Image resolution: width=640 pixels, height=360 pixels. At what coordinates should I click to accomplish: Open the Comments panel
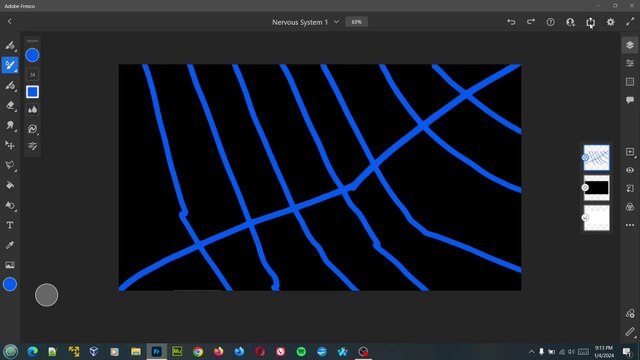(630, 100)
